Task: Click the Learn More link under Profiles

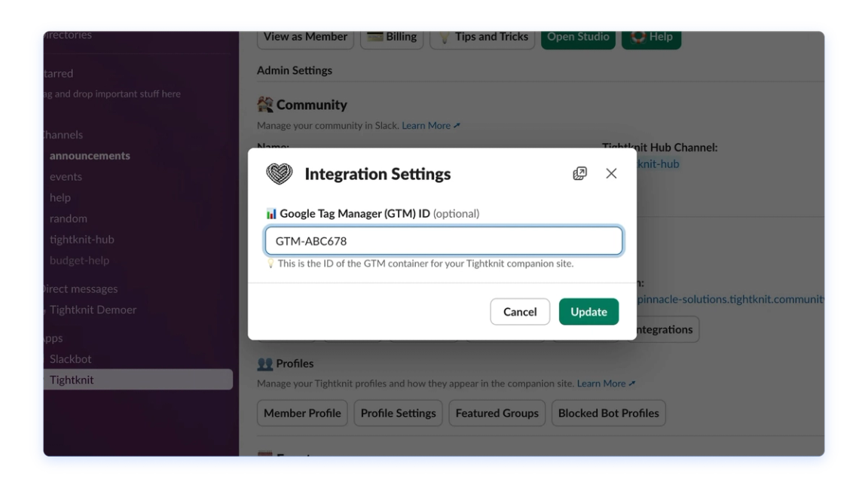Action: click(606, 383)
